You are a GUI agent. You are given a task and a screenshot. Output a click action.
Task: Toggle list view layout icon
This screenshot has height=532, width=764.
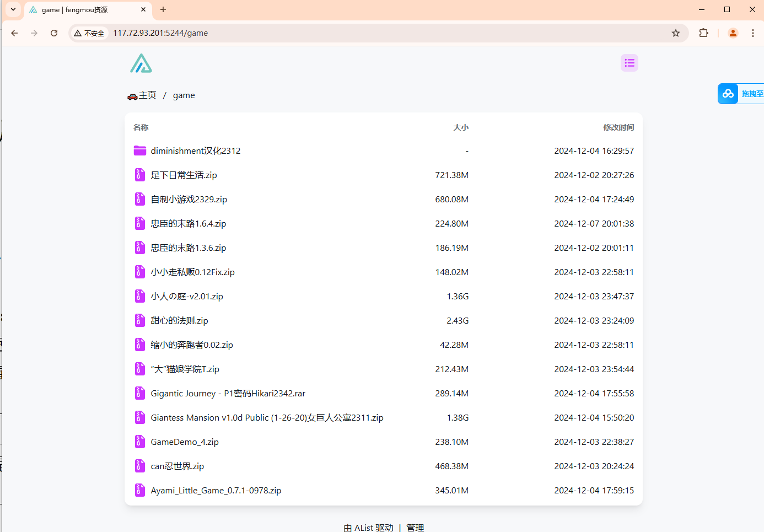(629, 63)
